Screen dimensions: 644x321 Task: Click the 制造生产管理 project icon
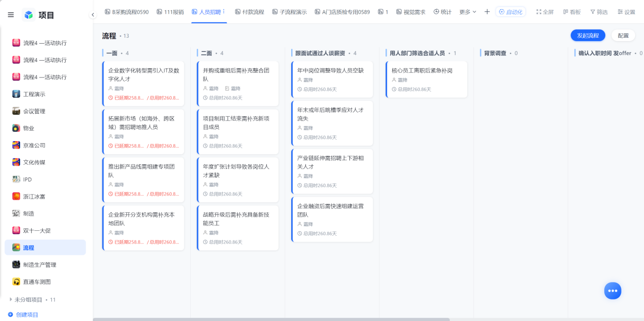pos(16,265)
